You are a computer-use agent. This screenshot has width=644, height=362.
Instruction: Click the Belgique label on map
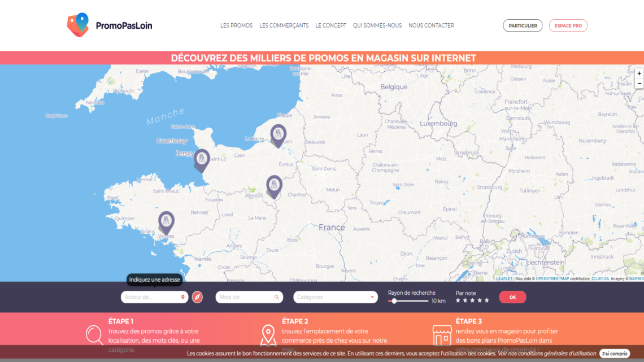click(x=394, y=87)
